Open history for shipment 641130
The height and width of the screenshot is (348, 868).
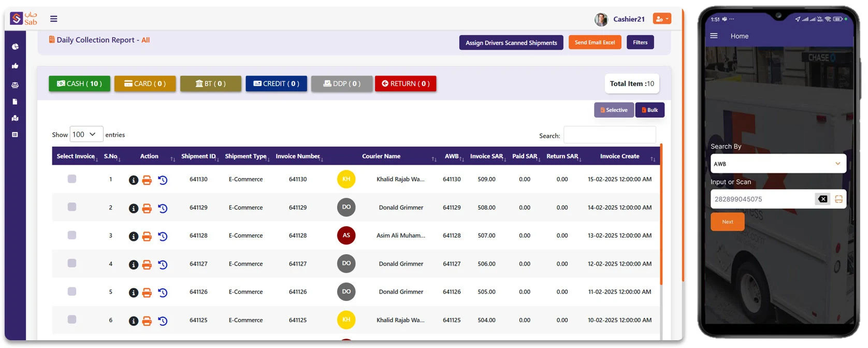[163, 180]
